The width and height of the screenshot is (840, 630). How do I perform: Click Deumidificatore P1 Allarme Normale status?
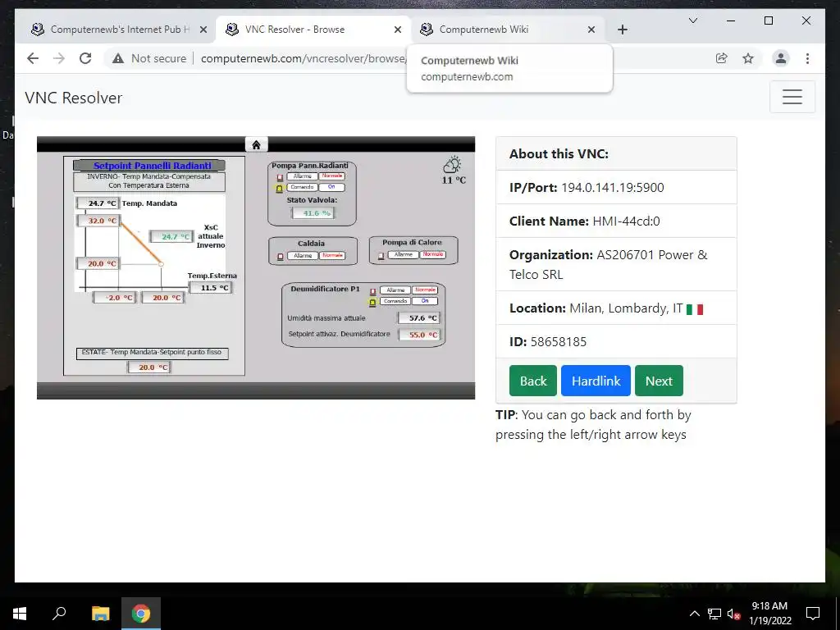coord(425,290)
